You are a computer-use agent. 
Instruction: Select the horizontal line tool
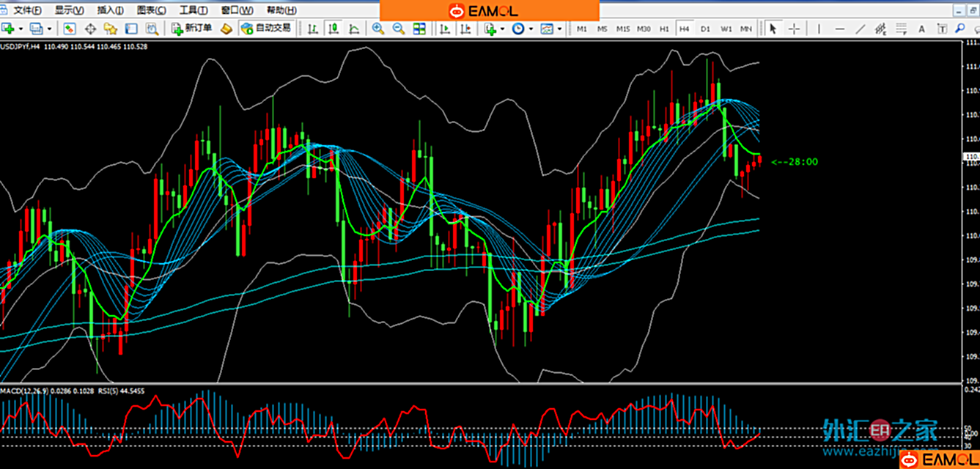pos(839,29)
